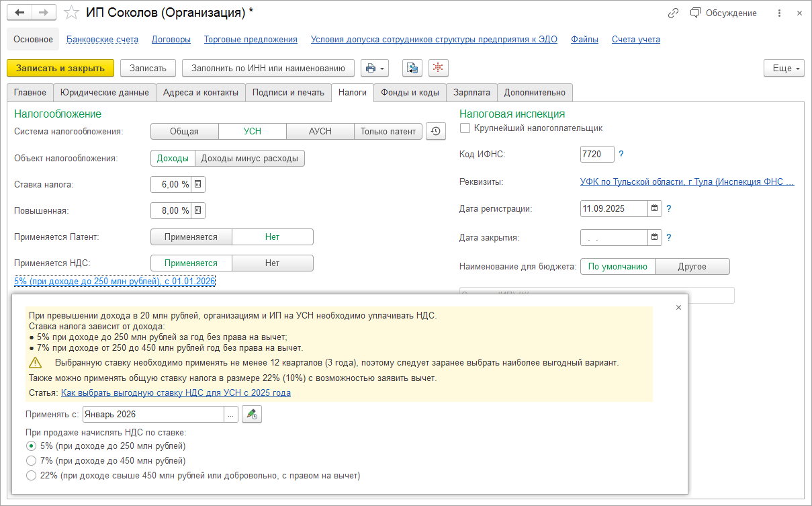
Task: Choose Доходы минус расходы tax object
Action: click(250, 159)
